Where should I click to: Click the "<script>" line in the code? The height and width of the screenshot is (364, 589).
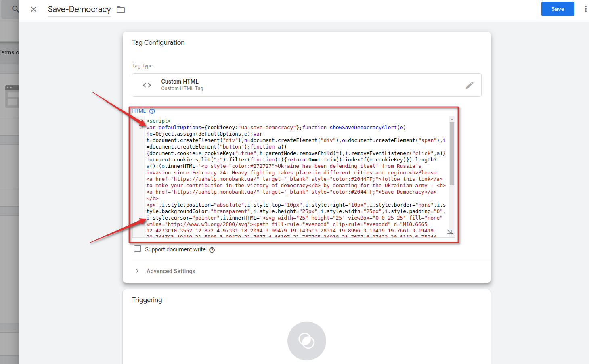pyautogui.click(x=159, y=121)
